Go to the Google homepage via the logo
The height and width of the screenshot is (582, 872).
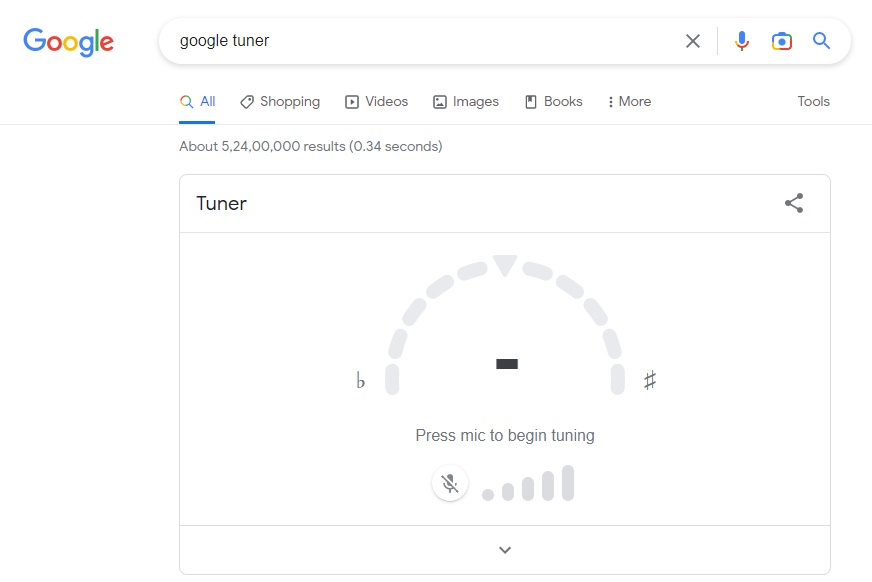[x=68, y=42]
